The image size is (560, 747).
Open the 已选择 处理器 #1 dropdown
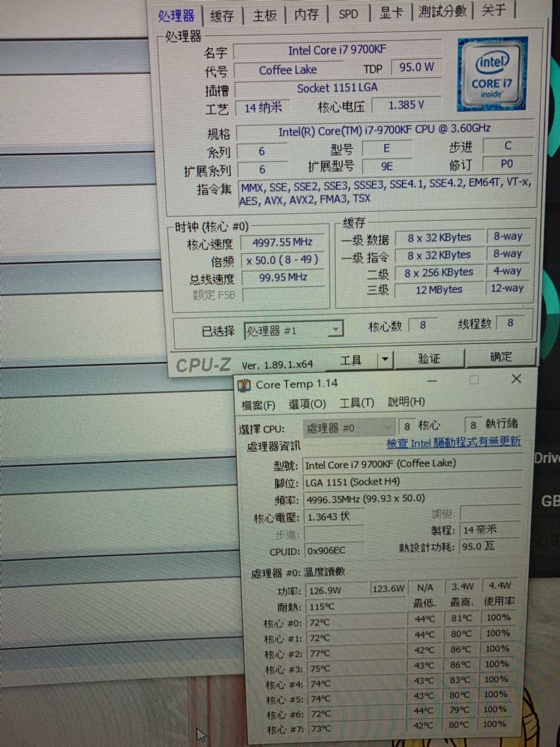(x=294, y=330)
